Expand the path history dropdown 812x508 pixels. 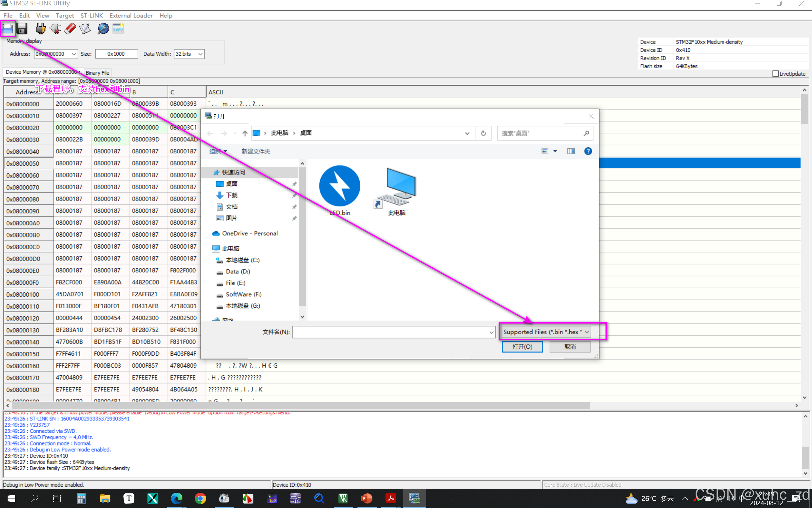point(467,133)
